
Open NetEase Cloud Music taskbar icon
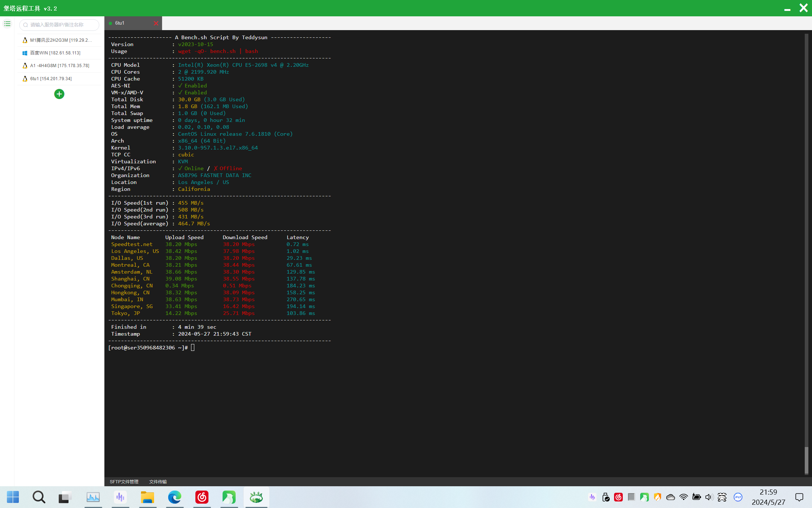click(202, 497)
